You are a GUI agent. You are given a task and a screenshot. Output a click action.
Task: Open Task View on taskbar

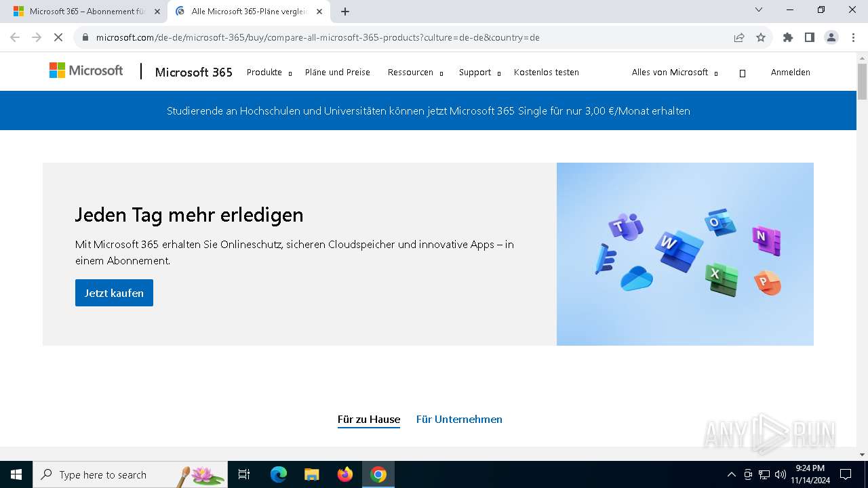244,474
